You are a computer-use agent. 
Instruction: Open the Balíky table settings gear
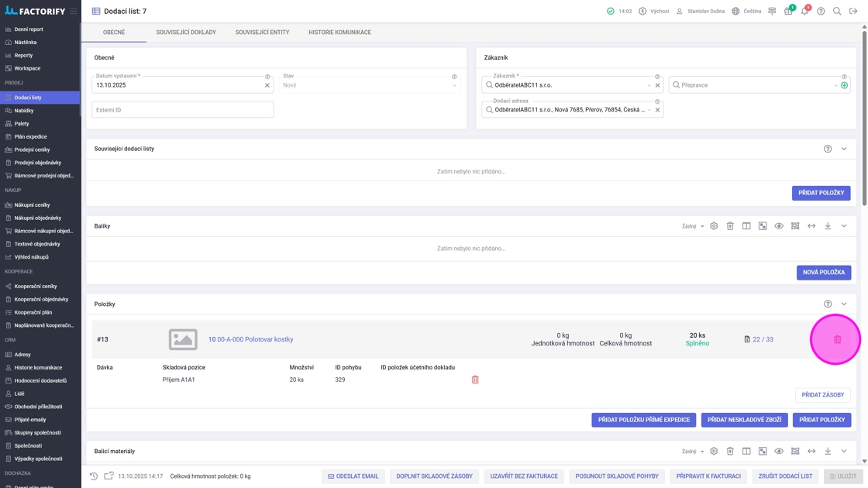pyautogui.click(x=714, y=226)
